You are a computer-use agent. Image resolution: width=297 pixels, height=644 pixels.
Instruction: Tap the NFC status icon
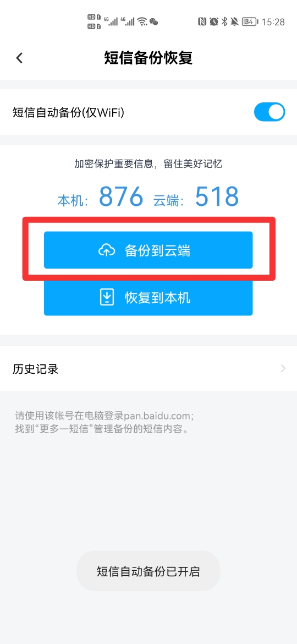click(x=202, y=22)
